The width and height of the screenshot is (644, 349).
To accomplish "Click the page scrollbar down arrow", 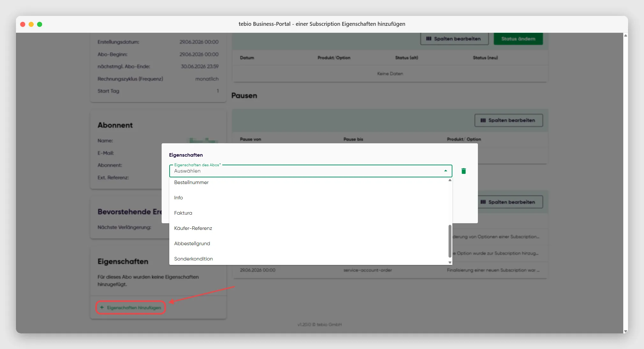I will [626, 331].
